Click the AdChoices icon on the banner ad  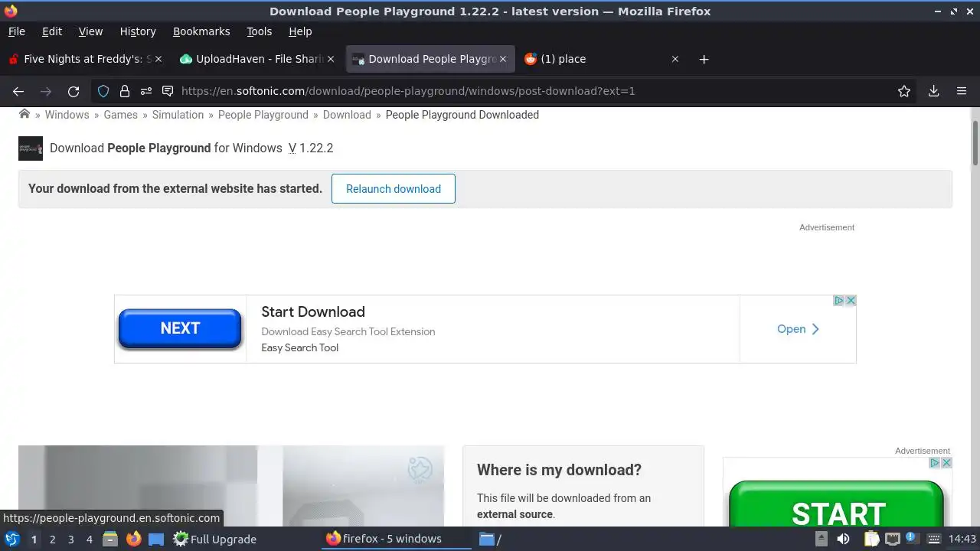(x=839, y=301)
